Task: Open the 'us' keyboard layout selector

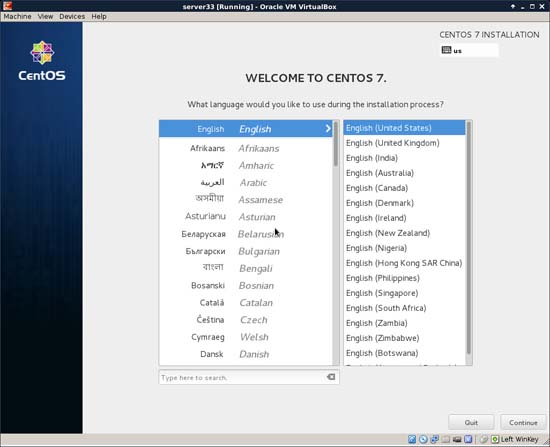Action: 469,50
